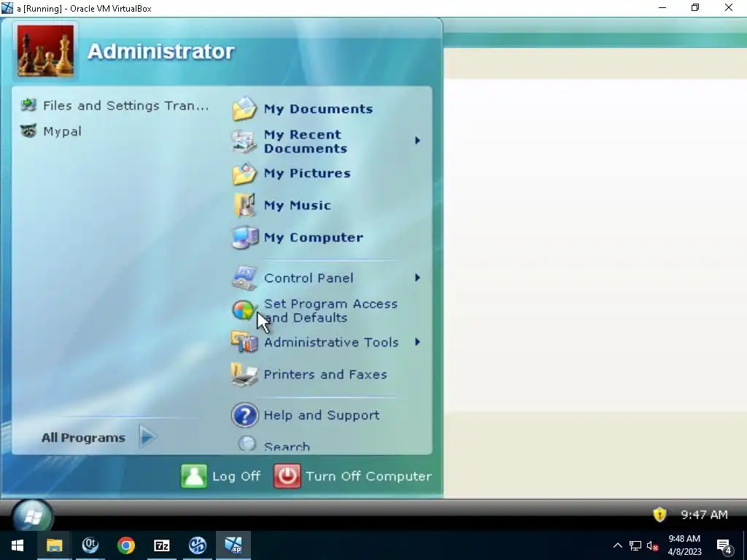Click the Log Off label

(x=236, y=476)
